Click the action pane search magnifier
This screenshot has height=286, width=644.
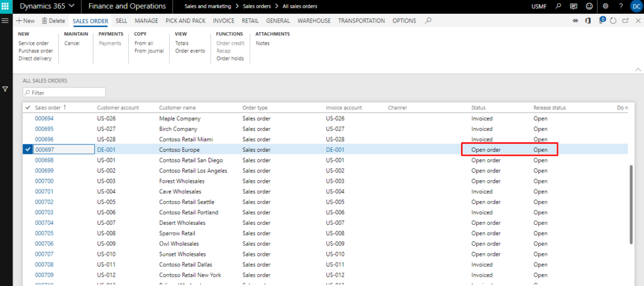coord(428,21)
